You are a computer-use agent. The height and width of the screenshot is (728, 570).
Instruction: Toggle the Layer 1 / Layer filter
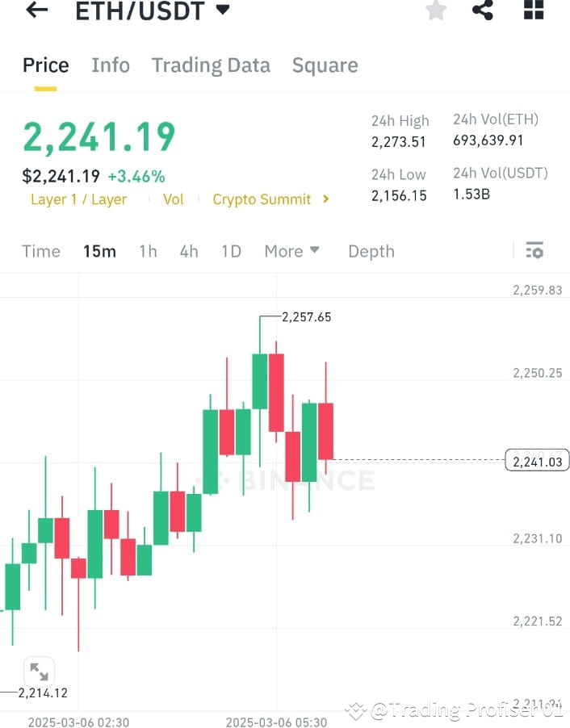coord(78,199)
